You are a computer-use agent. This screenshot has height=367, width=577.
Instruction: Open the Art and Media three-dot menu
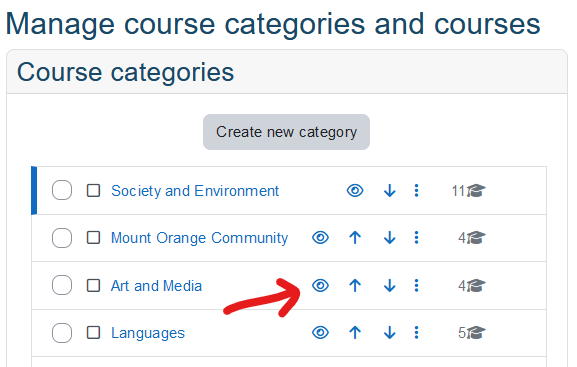pos(416,285)
